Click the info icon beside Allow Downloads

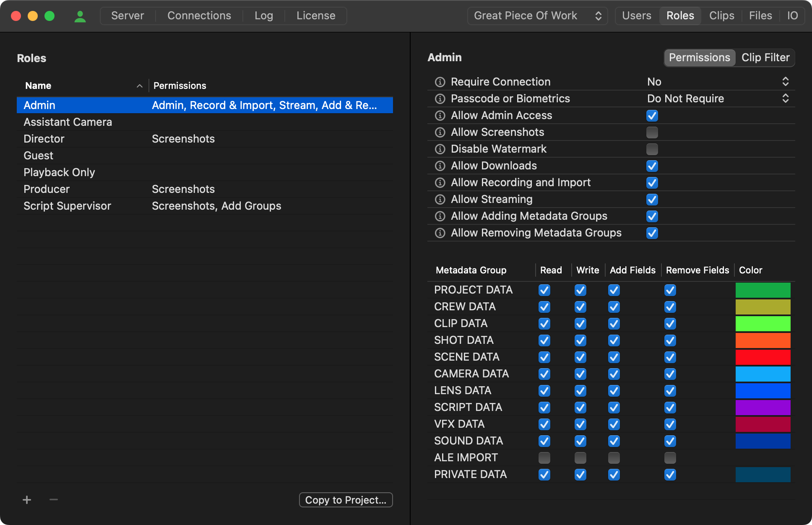coord(440,166)
